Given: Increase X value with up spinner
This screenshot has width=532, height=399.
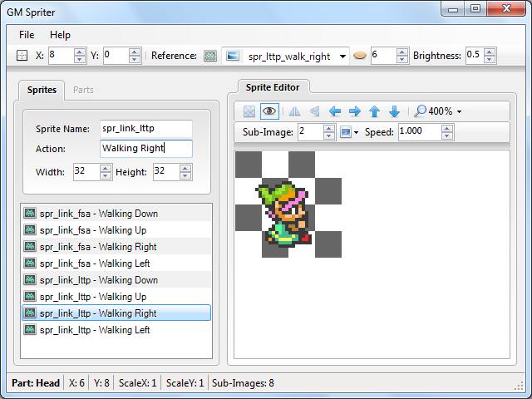Looking at the screenshot, I should (x=80, y=52).
